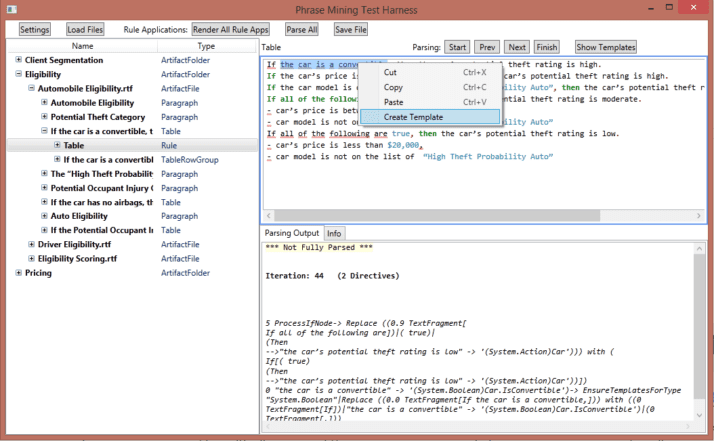Click the Finish parsing button
Screen dimensions: 714x441
[x=546, y=47]
